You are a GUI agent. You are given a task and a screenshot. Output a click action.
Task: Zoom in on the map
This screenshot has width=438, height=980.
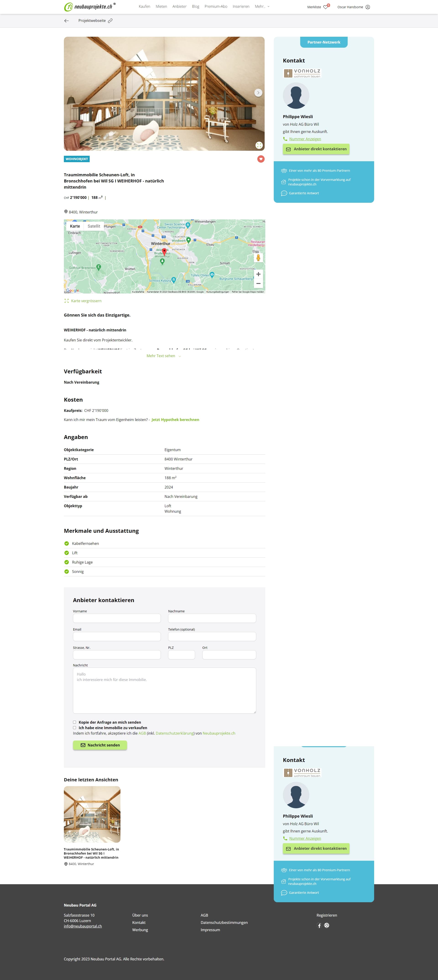258,274
